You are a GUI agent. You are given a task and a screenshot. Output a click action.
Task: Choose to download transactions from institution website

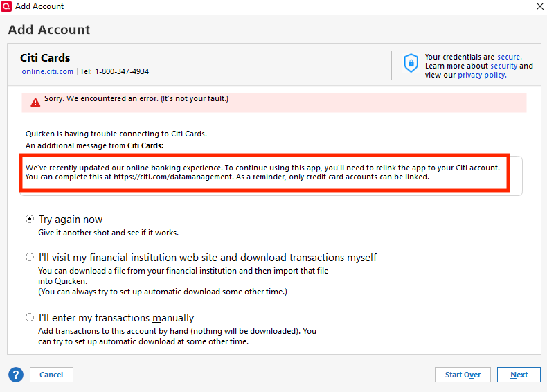coord(30,257)
